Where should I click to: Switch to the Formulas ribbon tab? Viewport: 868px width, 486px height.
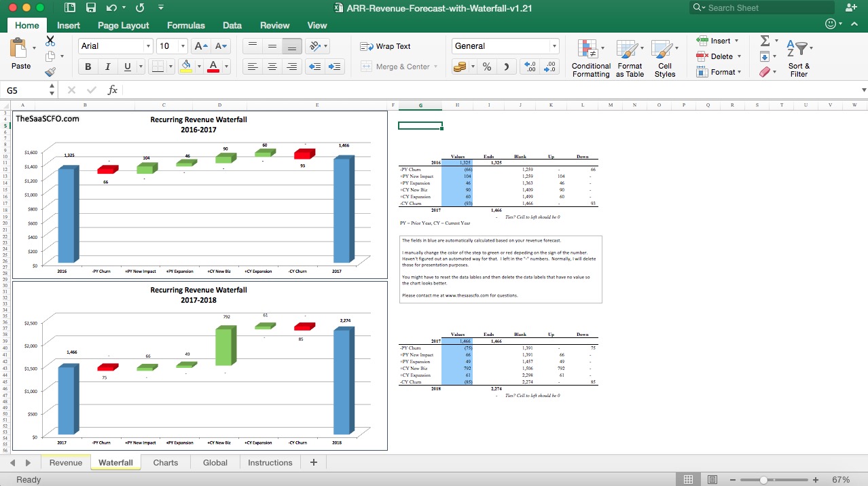pyautogui.click(x=185, y=25)
